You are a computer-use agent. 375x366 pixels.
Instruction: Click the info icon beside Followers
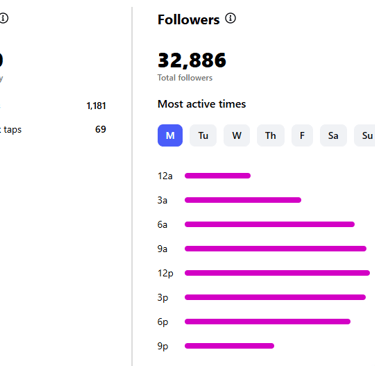point(230,18)
